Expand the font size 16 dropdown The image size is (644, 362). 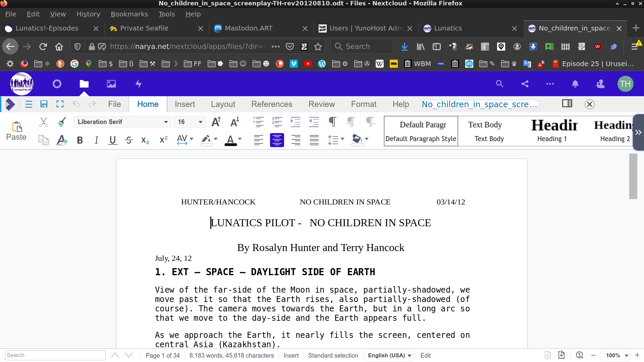click(x=200, y=122)
